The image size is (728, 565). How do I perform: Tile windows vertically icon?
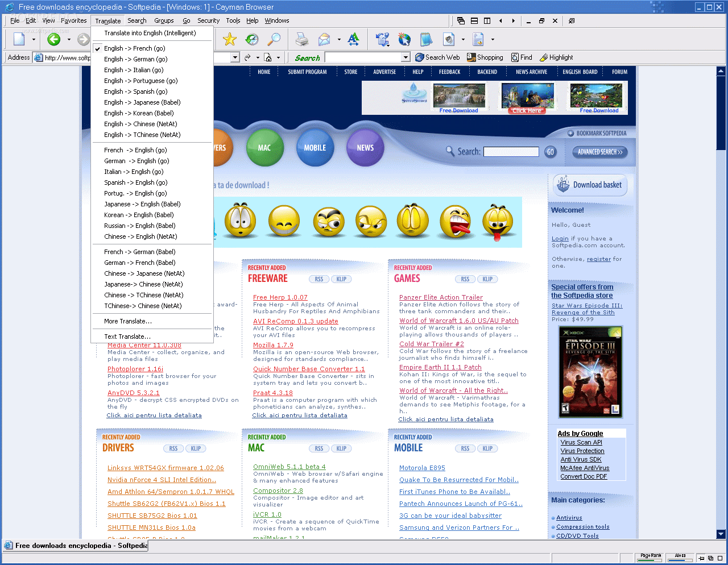click(x=487, y=20)
